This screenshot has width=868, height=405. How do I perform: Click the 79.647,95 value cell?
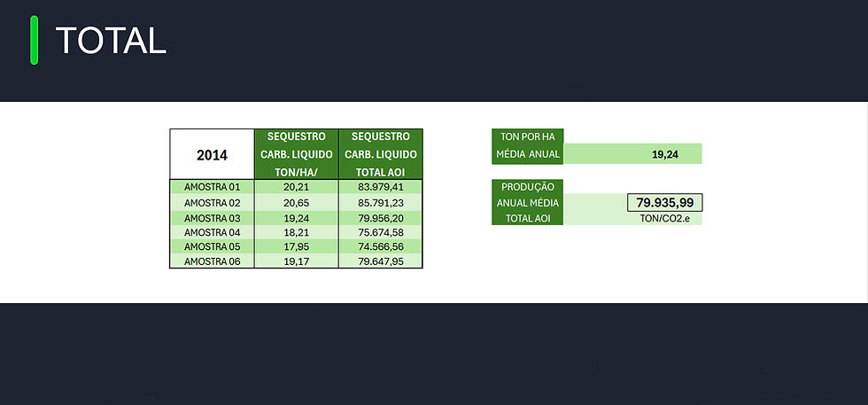point(381,261)
